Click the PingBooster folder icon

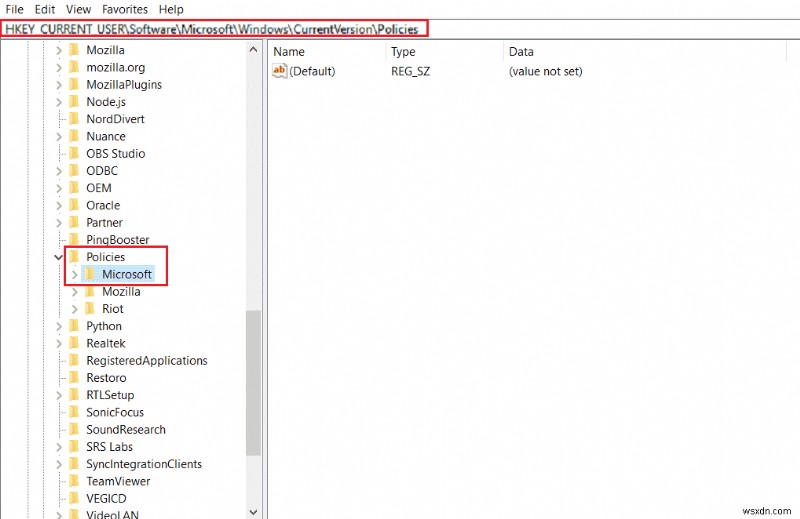74,239
